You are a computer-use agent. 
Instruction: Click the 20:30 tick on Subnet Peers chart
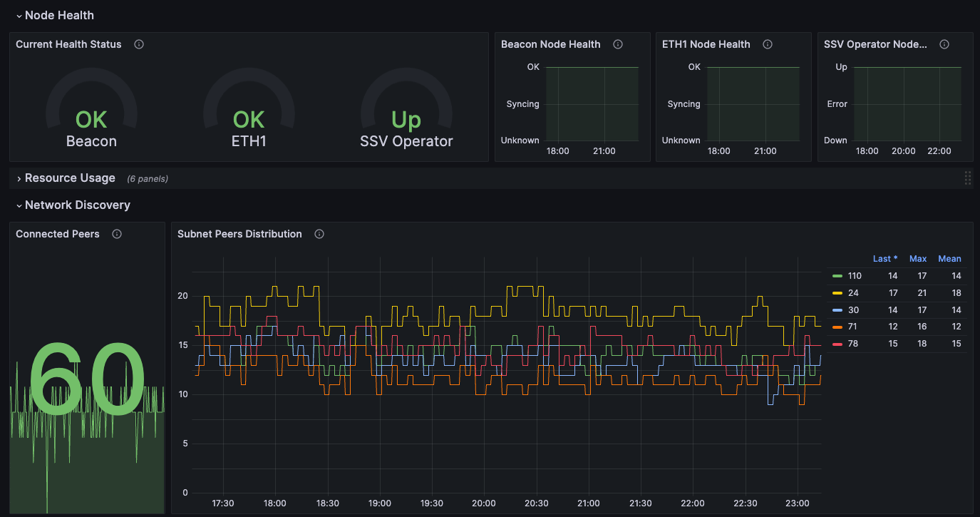point(537,503)
